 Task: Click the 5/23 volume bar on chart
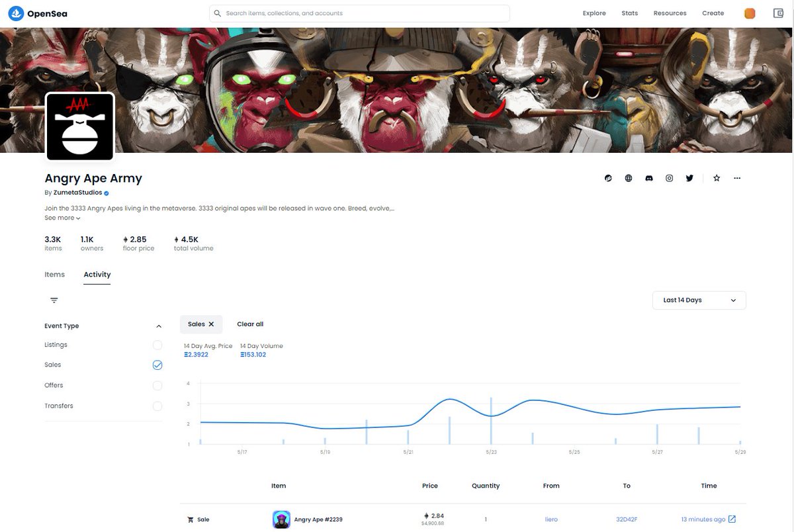(491, 421)
